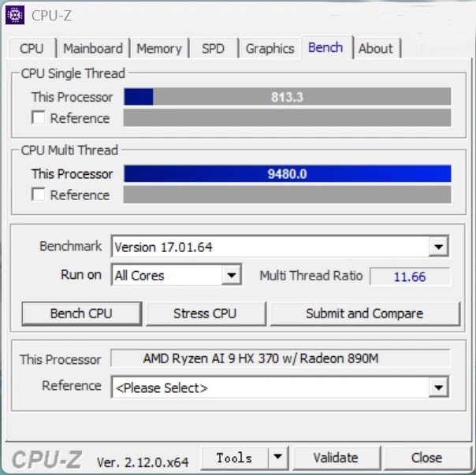
Task: Open the Tools button
Action: coord(234,458)
